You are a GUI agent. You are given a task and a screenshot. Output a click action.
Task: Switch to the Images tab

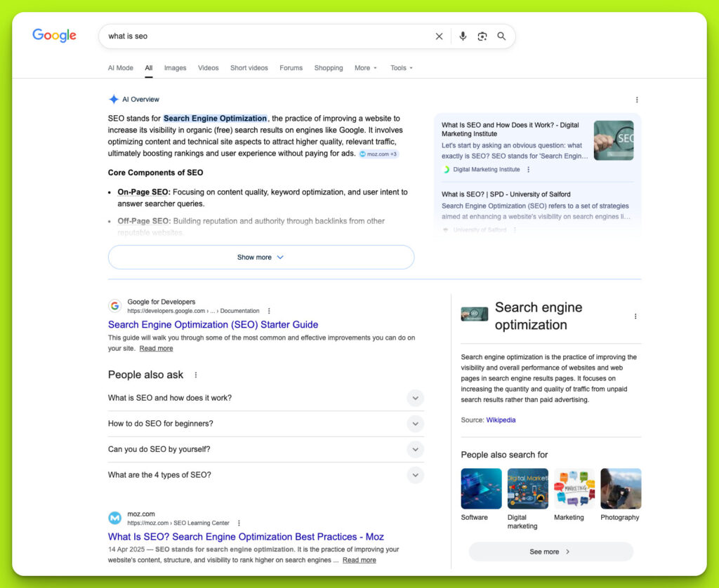tap(175, 67)
